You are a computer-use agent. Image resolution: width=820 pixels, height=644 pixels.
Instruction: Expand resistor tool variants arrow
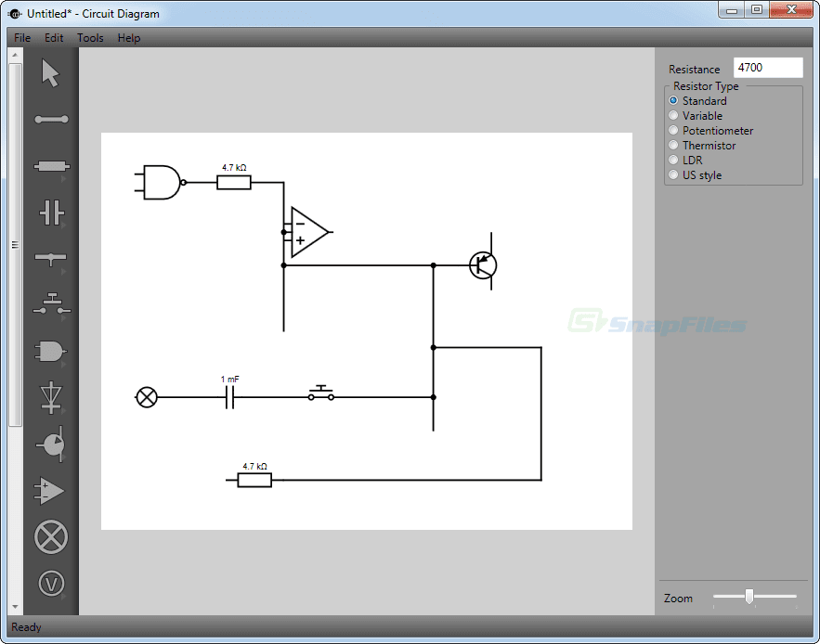tap(64, 179)
